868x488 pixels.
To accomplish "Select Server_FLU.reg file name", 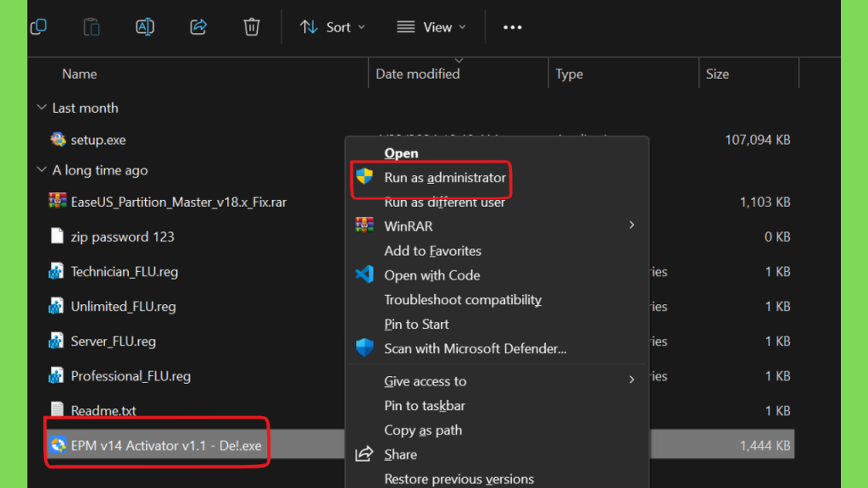I will coord(114,341).
